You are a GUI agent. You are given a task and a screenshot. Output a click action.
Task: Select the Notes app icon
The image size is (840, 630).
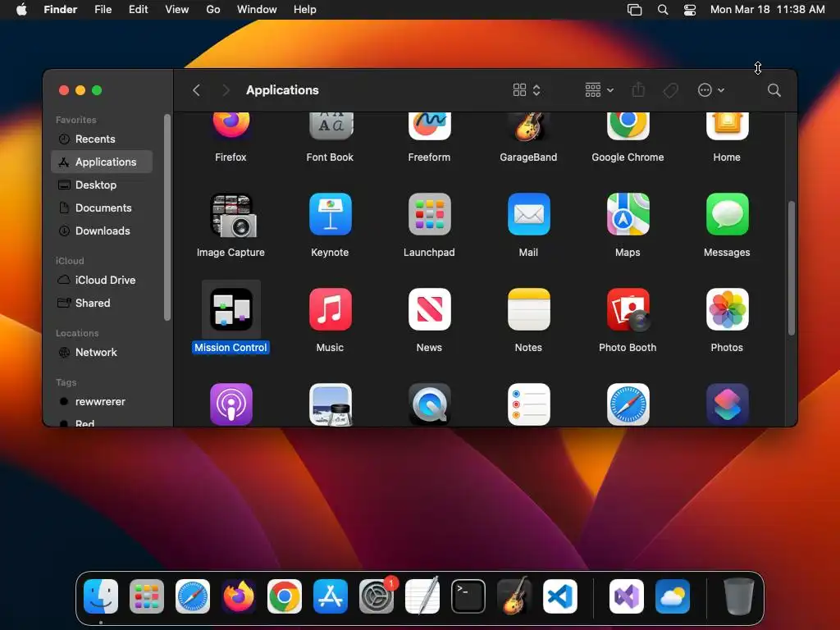[528, 309]
